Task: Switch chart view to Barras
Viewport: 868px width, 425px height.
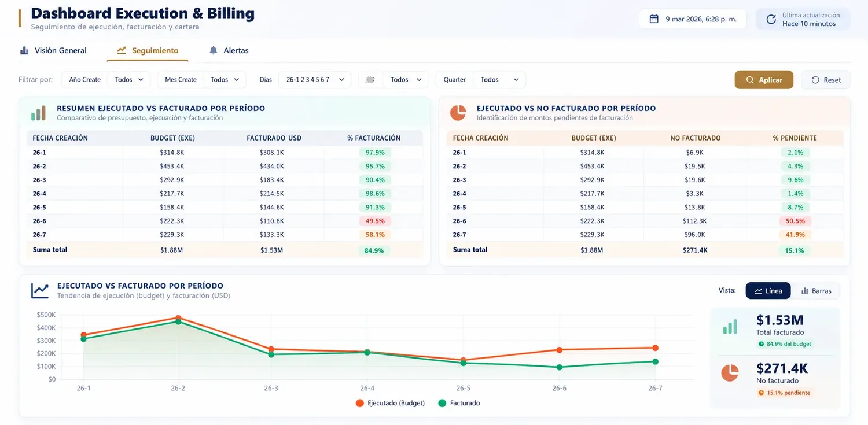Action: pyautogui.click(x=816, y=291)
